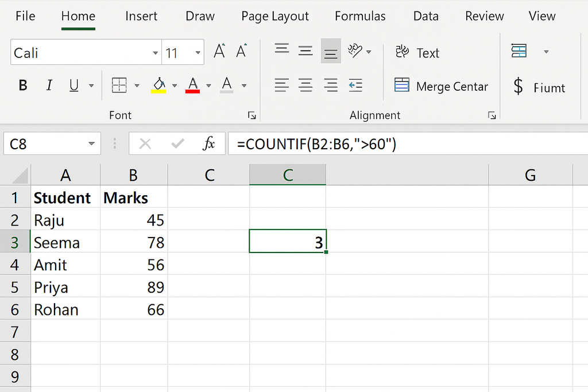Toggle center alignment

tap(306, 85)
